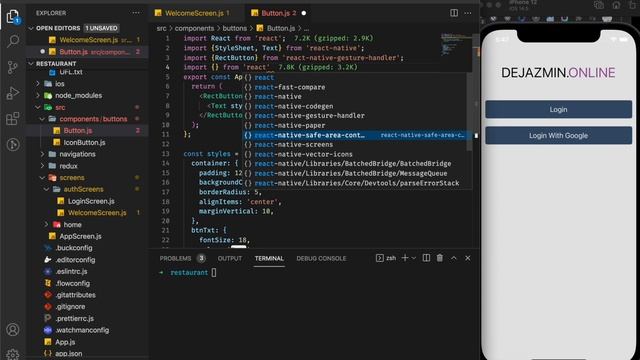Expand the home folder

[x=46, y=224]
